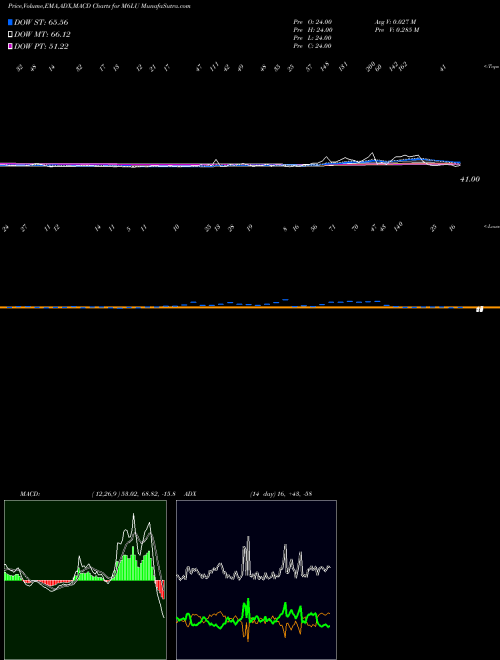500x660 pixels.
Task: Click the blue DOW ST legend swatch
Action: click(10, 22)
